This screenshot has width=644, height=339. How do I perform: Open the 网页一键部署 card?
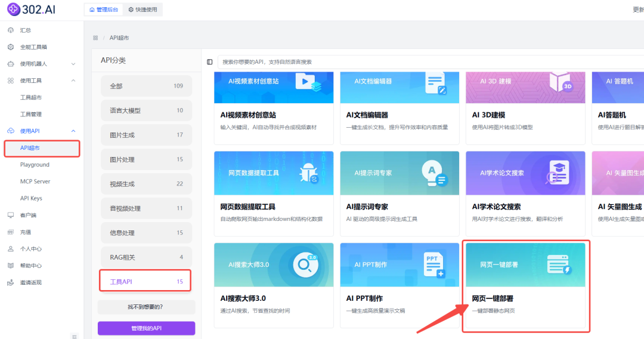(x=525, y=285)
